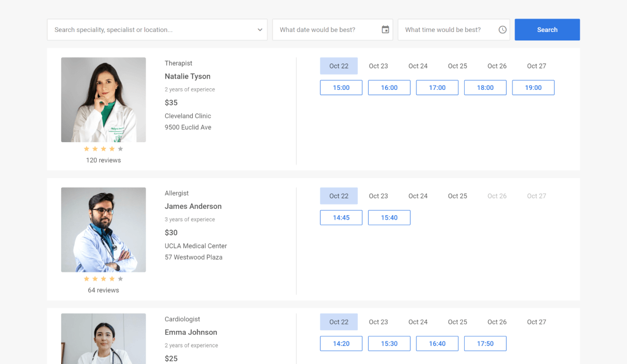This screenshot has width=627, height=364.
Task: Expand the speciality search dropdown arrow
Action: (x=260, y=30)
